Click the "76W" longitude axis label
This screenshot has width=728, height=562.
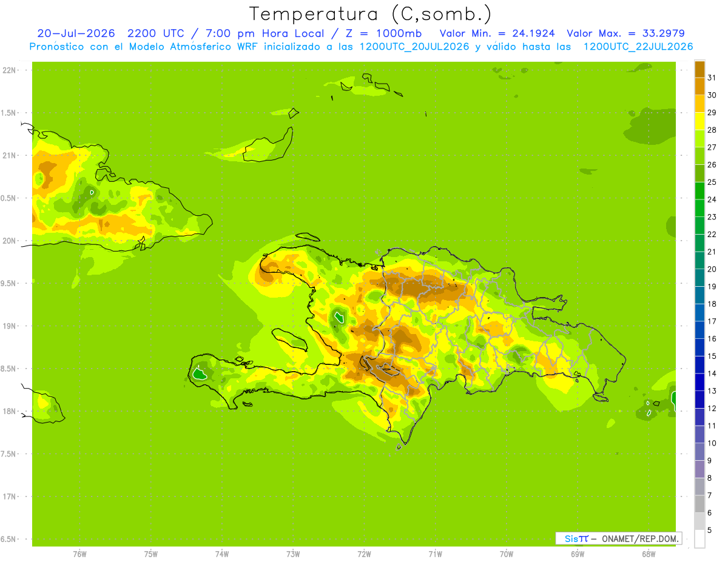pyautogui.click(x=79, y=554)
